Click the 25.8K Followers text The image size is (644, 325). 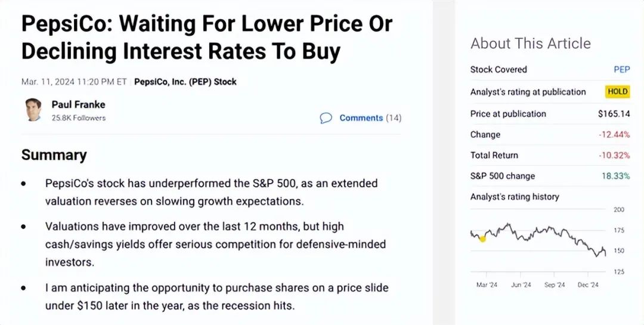79,118
